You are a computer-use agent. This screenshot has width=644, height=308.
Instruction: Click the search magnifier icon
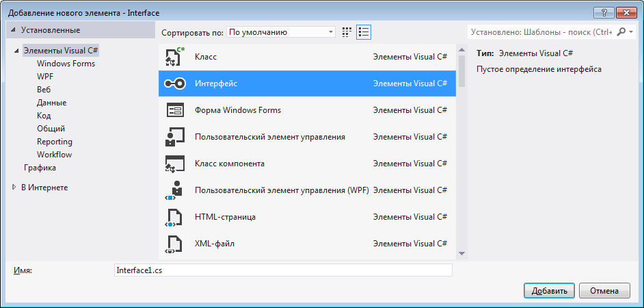[621, 31]
